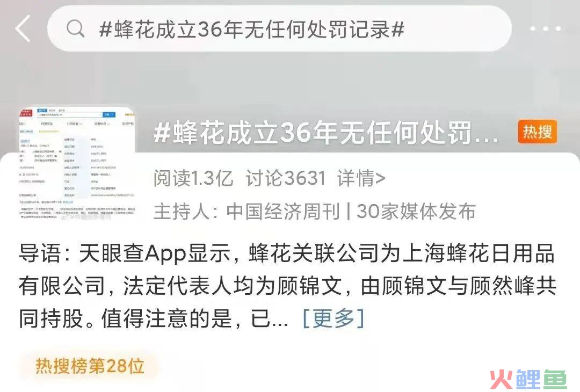Open 详情> topic details
Viewport: 580px width, 392px height.
(x=361, y=178)
